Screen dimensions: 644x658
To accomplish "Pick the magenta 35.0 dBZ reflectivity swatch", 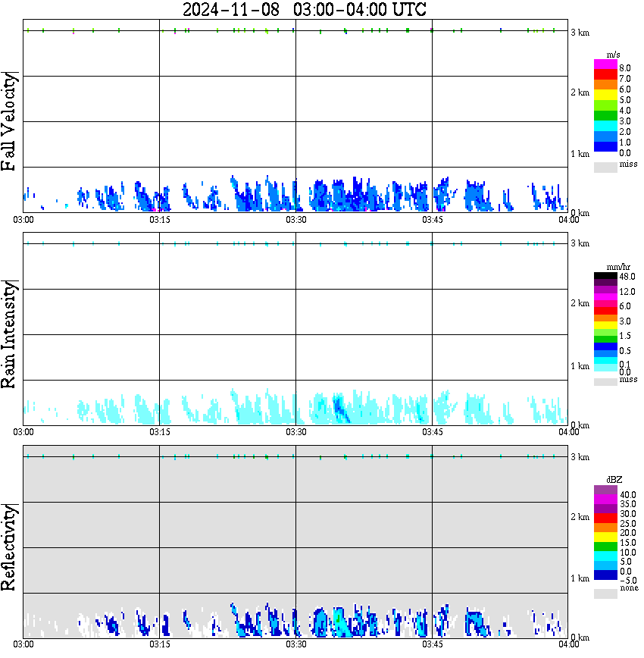I will pyautogui.click(x=605, y=499).
